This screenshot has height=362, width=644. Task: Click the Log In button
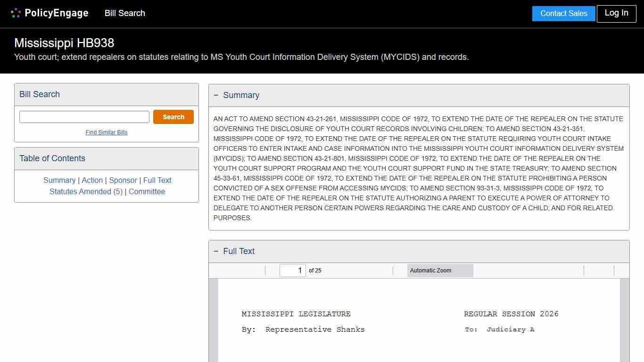[x=616, y=14]
